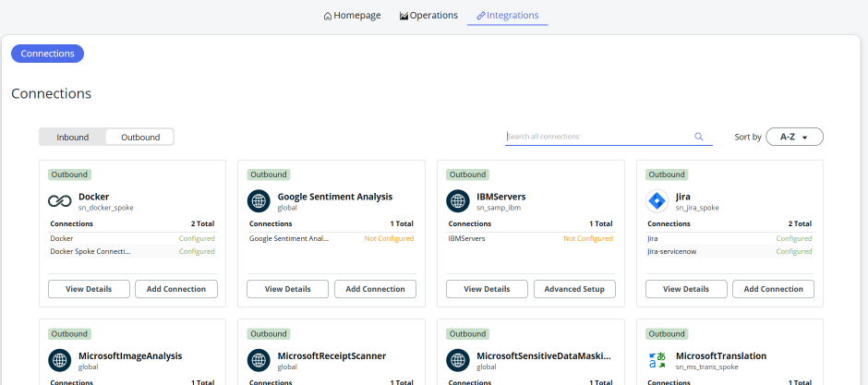Click the IBMServers globe icon
The image size is (868, 385).
[x=458, y=200]
